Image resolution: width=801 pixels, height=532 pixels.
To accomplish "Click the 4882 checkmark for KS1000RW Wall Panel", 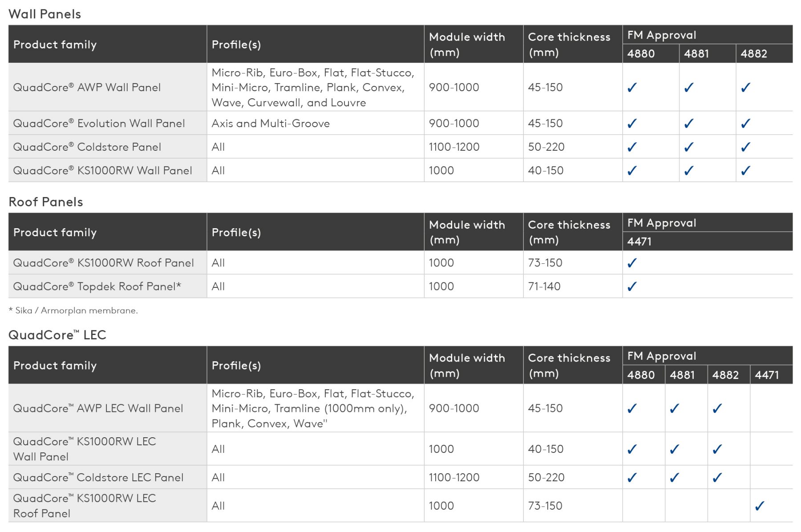I will [x=746, y=170].
